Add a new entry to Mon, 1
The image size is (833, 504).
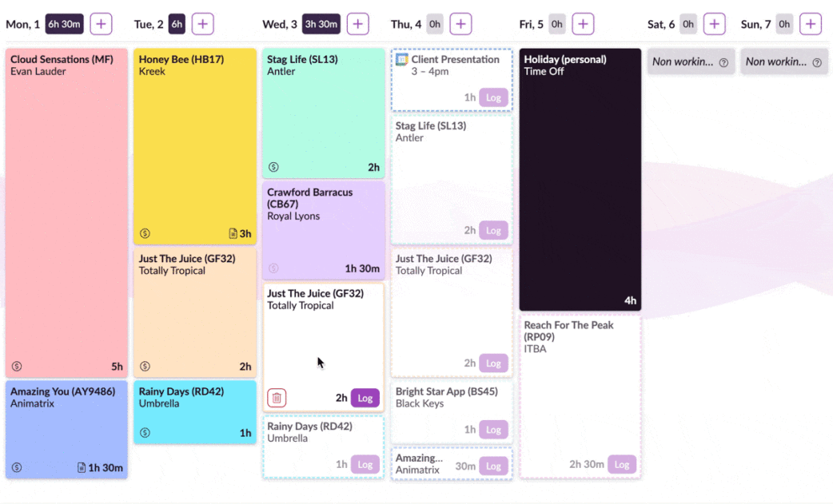[101, 24]
